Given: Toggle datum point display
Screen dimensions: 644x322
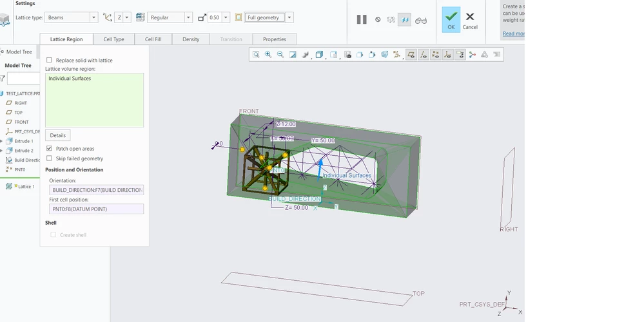Looking at the screenshot, I should pos(436,55).
